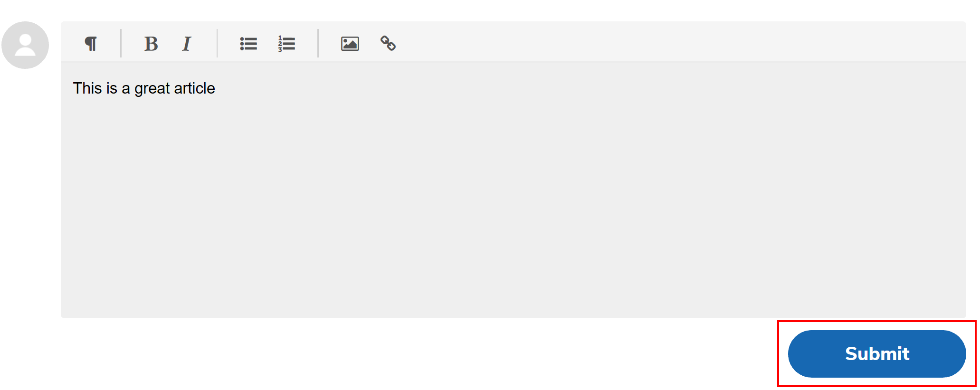Select the pilcrow paragraph icon

91,44
